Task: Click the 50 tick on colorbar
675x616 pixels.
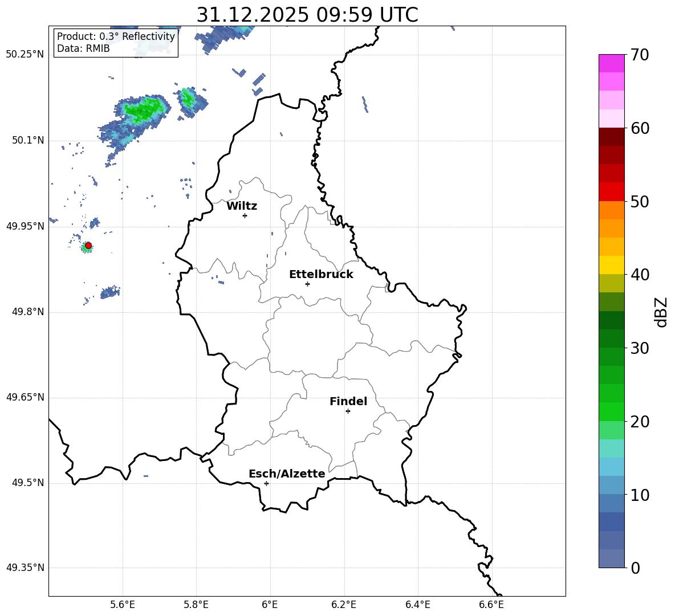Action: pyautogui.click(x=640, y=201)
